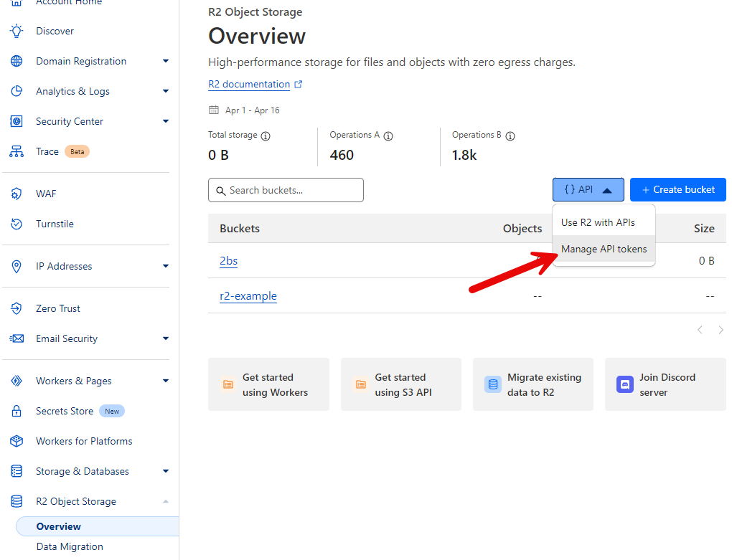Click the external link icon after R2 documentation
The image size is (732, 560).
coord(299,85)
